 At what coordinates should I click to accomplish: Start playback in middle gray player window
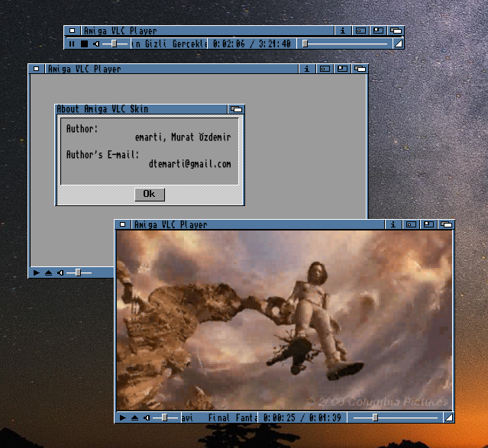tap(37, 272)
